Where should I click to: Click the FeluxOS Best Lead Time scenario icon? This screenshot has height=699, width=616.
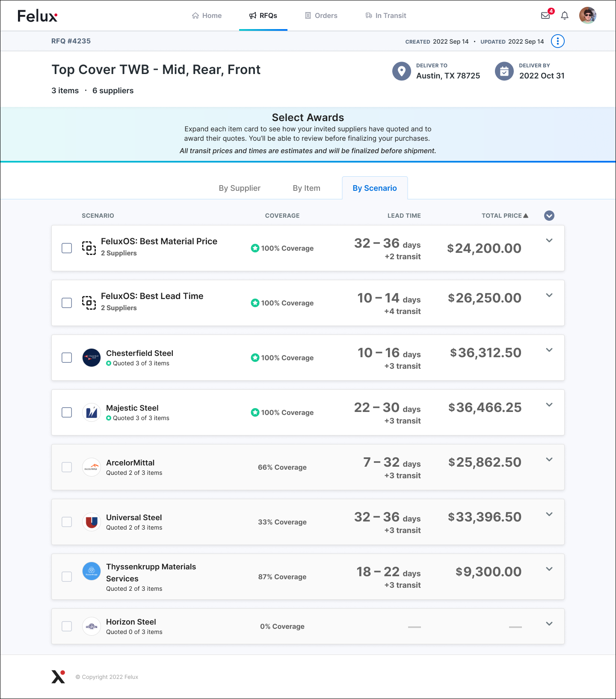[89, 303]
